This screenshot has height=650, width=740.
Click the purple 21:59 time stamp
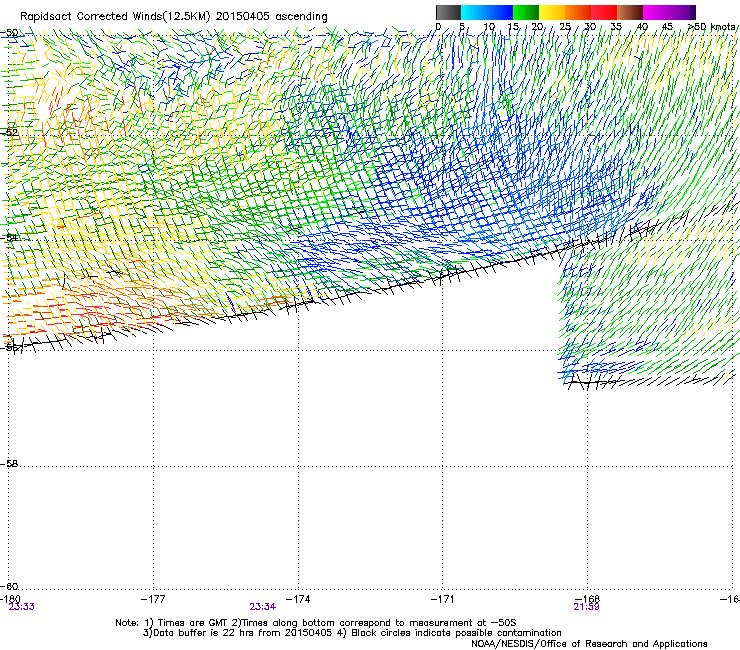click(x=587, y=607)
